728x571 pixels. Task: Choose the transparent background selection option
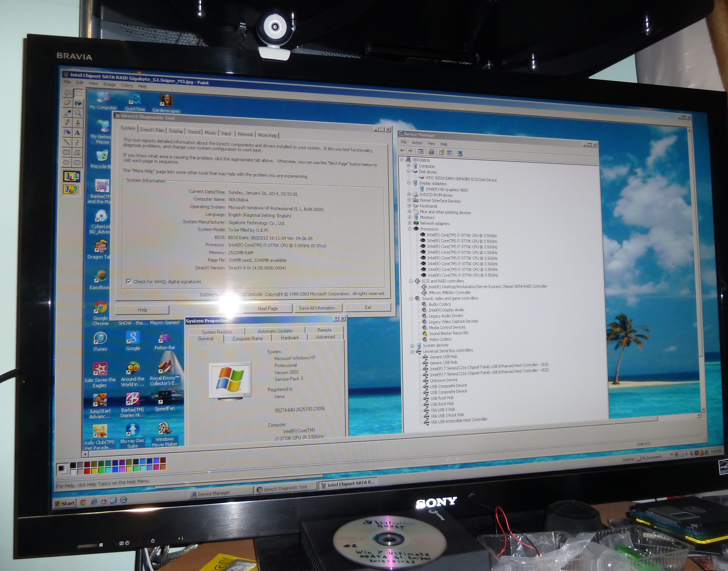pyautogui.click(x=71, y=189)
